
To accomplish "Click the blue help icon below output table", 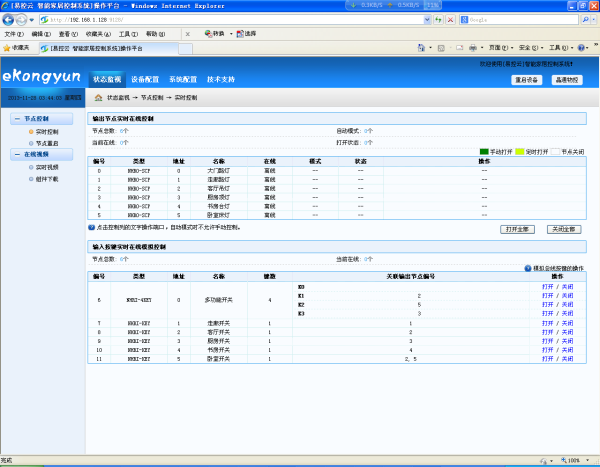I will click(x=92, y=228).
